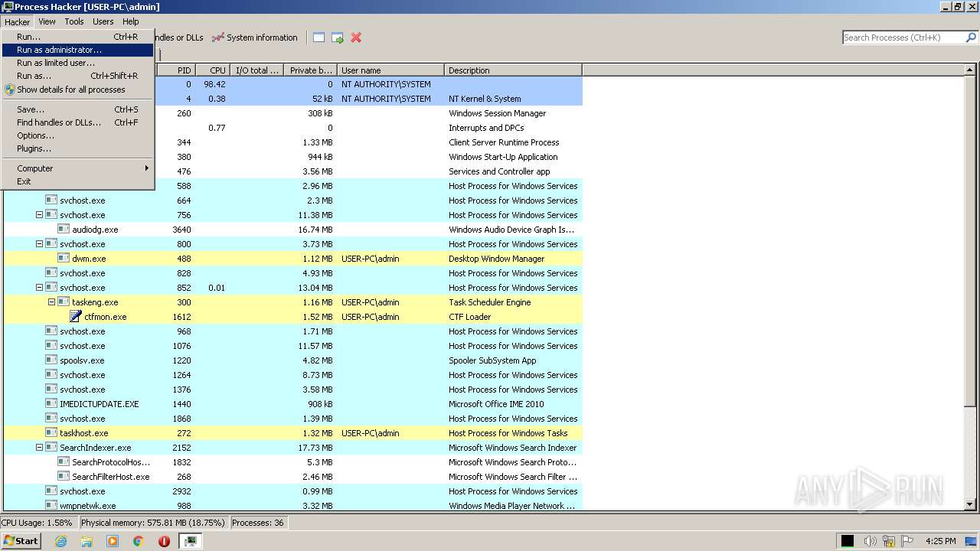This screenshot has height=551, width=980.
Task: Click the Process Hacker taskbar button
Action: click(x=190, y=541)
